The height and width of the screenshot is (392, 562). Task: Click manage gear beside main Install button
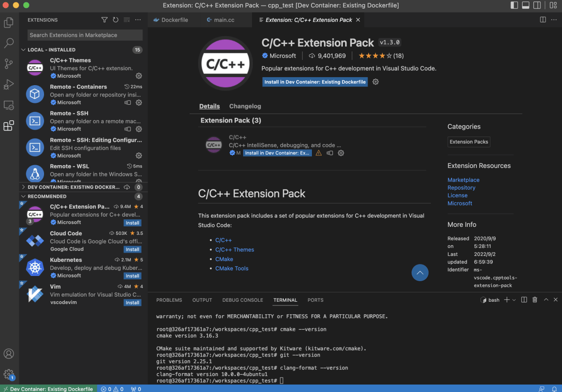pos(376,82)
